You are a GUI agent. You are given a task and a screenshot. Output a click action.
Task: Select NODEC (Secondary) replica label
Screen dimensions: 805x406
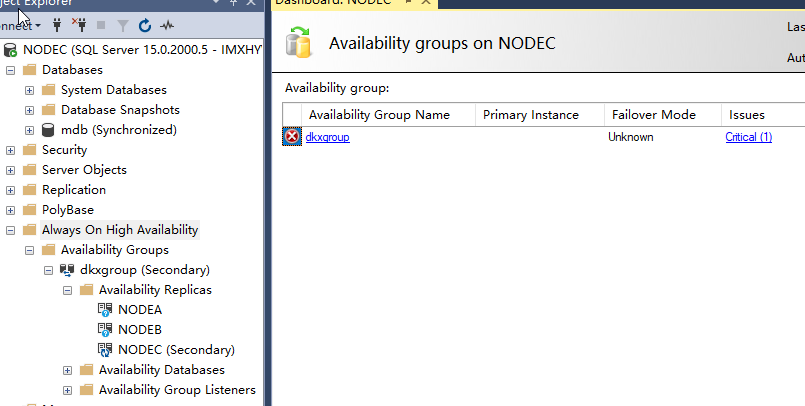click(x=177, y=350)
